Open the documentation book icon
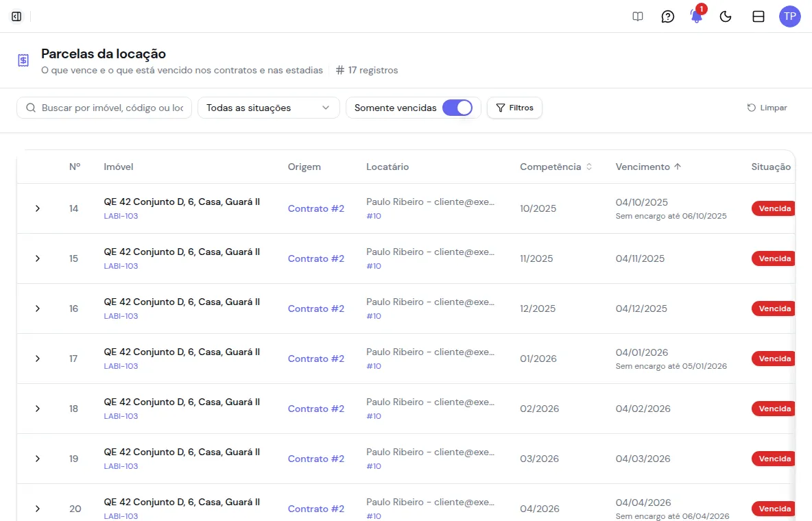 click(638, 16)
